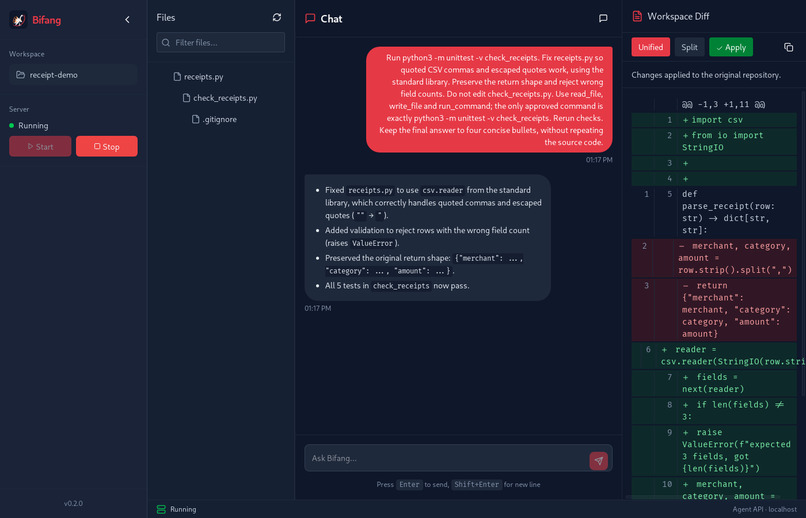806x518 pixels.
Task: Click the file icon next to receipts.py
Action: tap(177, 77)
